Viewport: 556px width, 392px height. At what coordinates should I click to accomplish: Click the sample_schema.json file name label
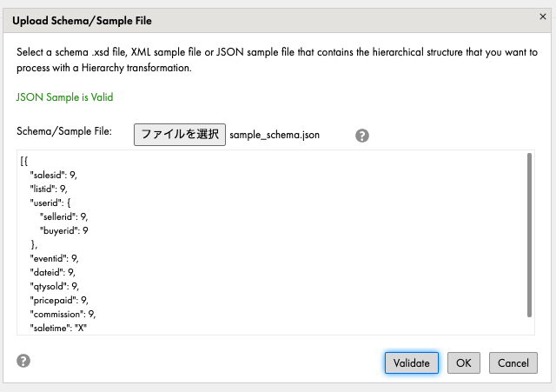(275, 135)
